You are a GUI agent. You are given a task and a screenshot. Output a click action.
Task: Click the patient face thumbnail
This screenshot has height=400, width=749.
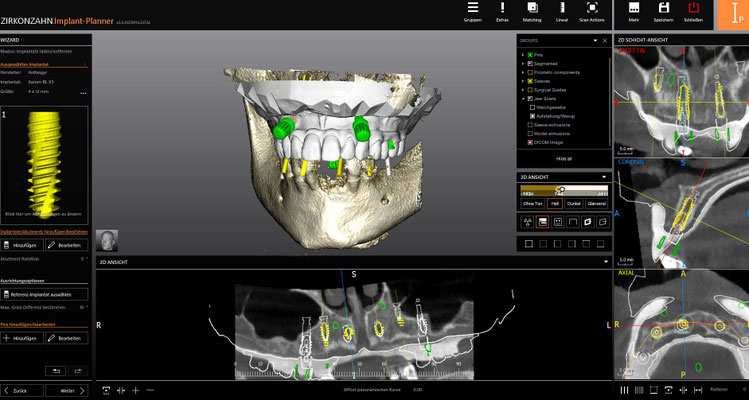[107, 241]
